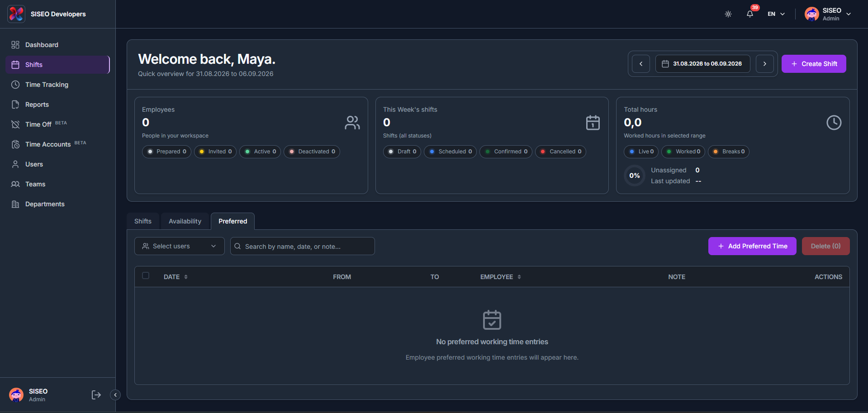The height and width of the screenshot is (413, 868).
Task: Go to Time Tracking page
Action: click(57, 85)
